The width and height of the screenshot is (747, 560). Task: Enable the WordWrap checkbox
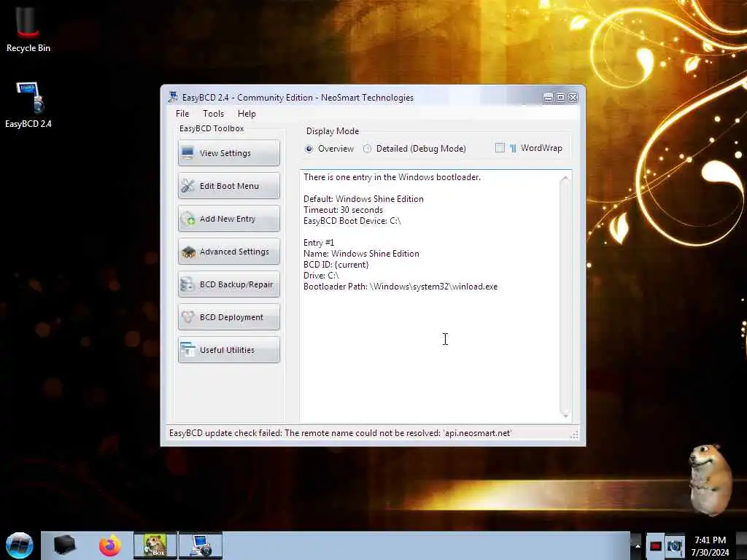pos(500,147)
